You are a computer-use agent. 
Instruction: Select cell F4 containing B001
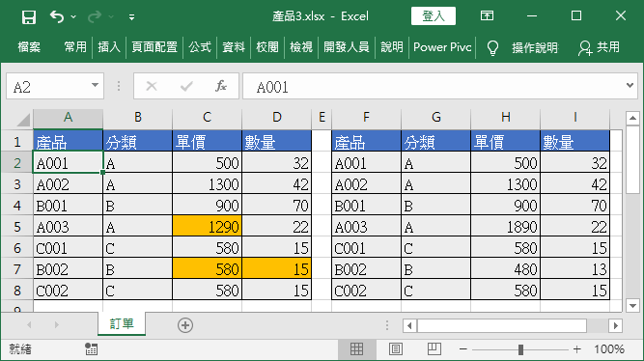(366, 206)
